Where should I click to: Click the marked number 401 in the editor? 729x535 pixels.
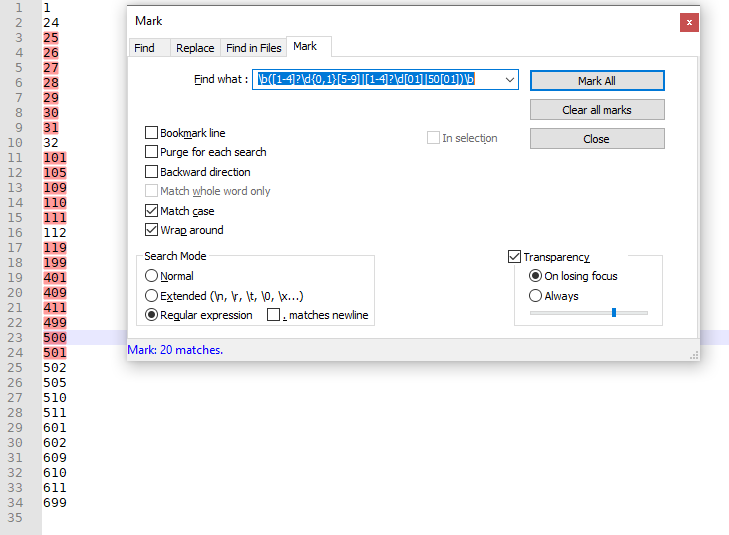55,277
